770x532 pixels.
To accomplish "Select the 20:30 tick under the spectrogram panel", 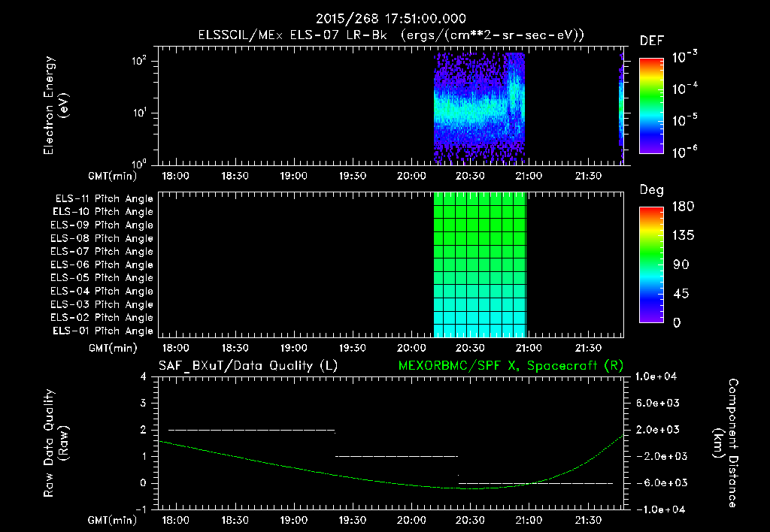I will coord(470,176).
